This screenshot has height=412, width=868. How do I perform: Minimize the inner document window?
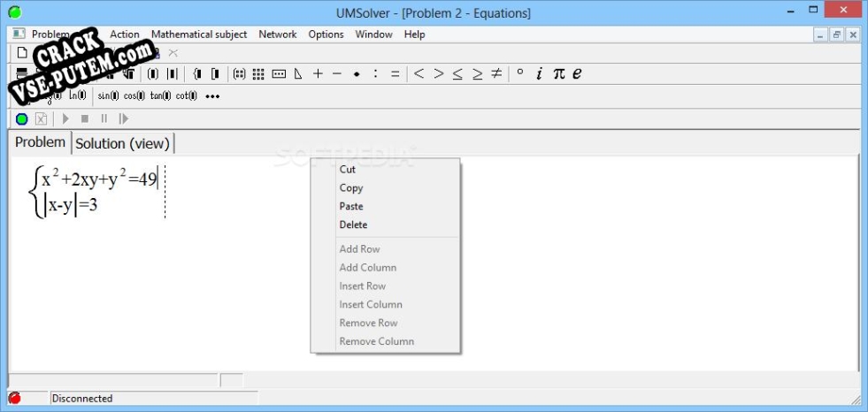click(821, 34)
